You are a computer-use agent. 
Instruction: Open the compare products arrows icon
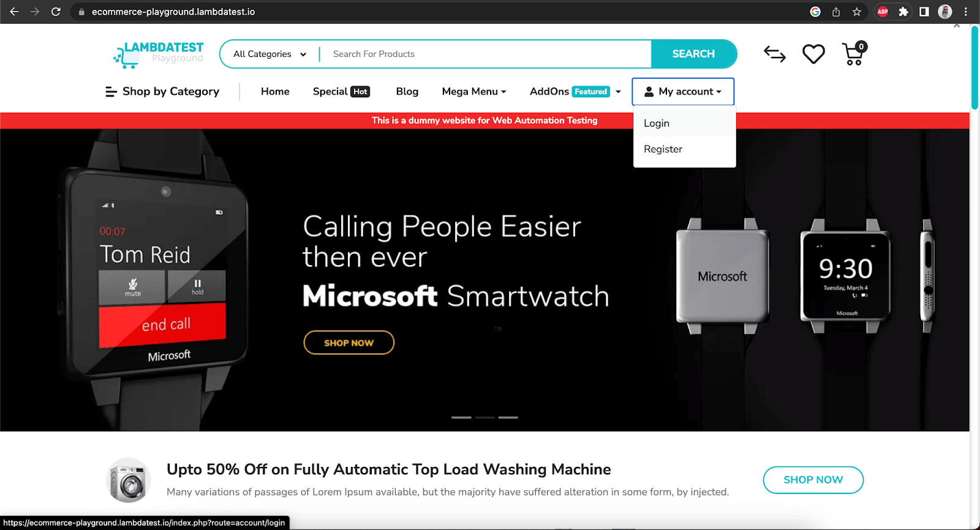775,54
